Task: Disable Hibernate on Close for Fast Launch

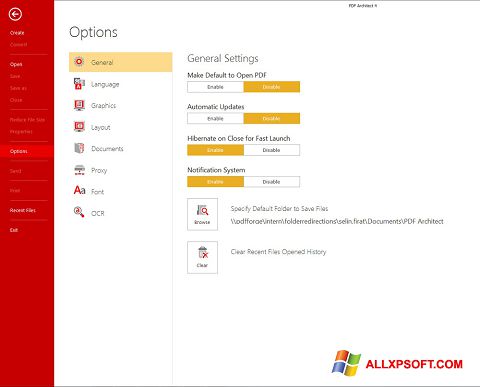Action: 272,150
